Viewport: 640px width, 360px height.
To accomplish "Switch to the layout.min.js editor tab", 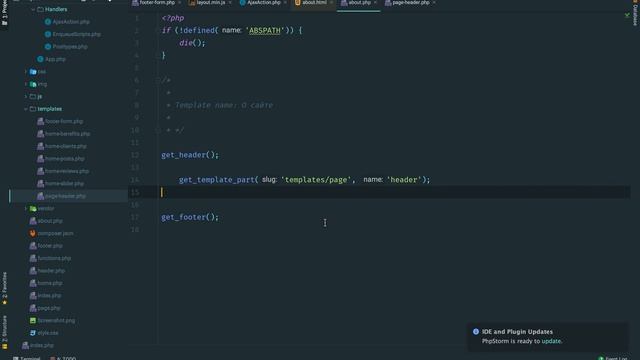I will point(211,2).
